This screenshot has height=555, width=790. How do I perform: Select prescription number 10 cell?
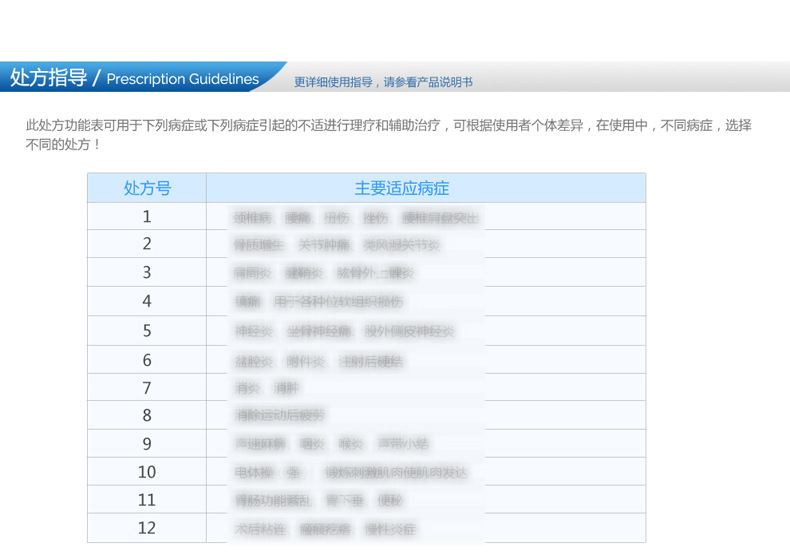[x=147, y=472]
